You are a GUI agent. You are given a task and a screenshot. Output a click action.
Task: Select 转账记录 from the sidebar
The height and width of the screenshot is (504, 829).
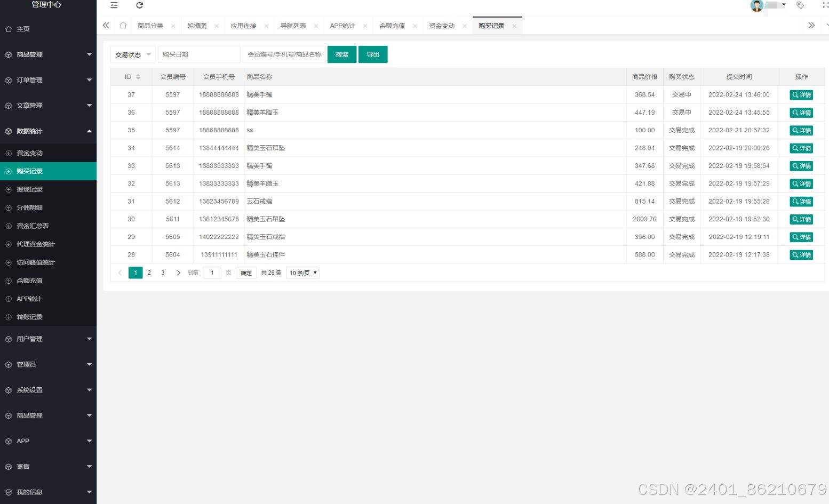pyautogui.click(x=30, y=317)
